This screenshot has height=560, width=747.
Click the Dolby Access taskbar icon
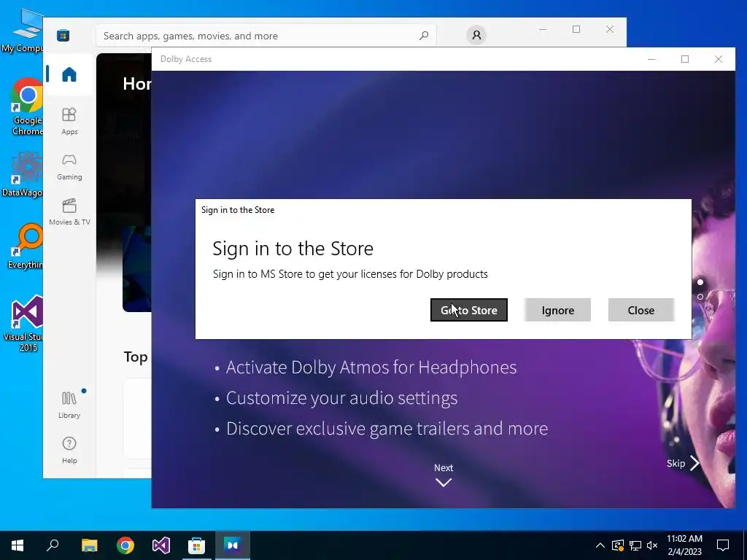pyautogui.click(x=233, y=545)
